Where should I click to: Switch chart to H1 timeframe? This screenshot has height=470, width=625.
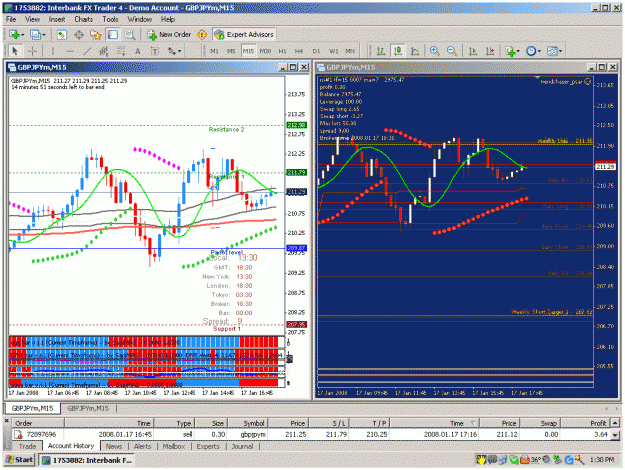[x=282, y=51]
